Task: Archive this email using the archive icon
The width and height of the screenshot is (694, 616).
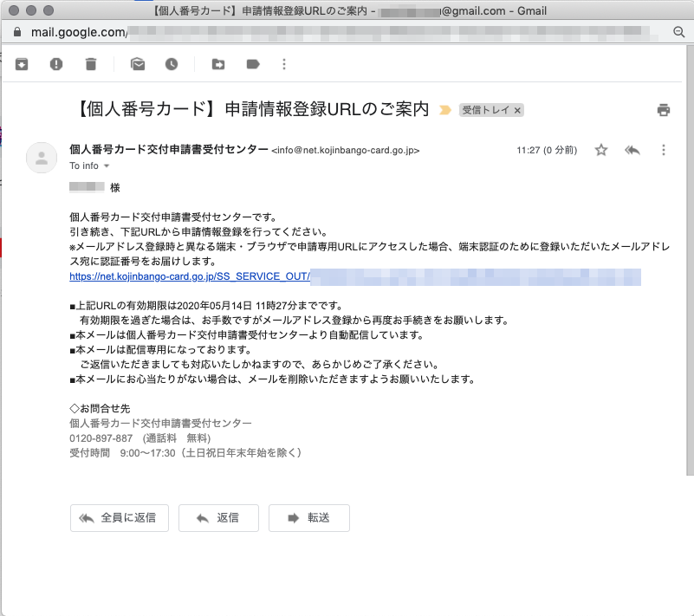Action: (22, 64)
